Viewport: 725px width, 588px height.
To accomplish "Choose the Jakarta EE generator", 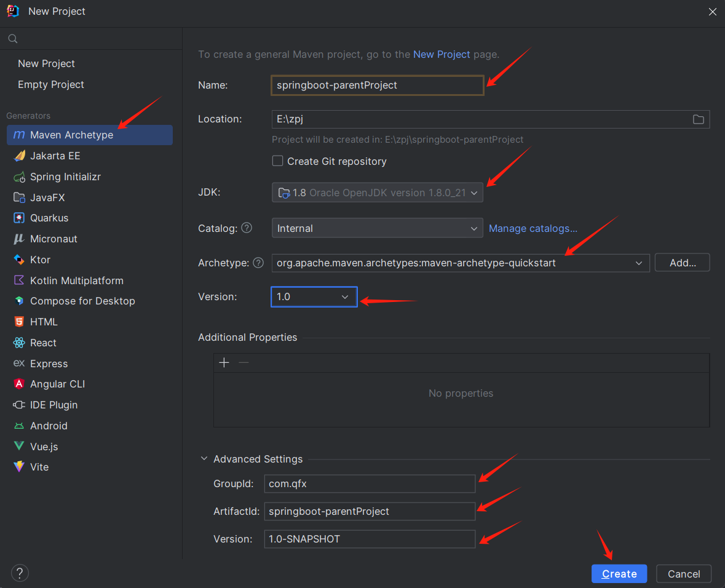I will click(90, 156).
